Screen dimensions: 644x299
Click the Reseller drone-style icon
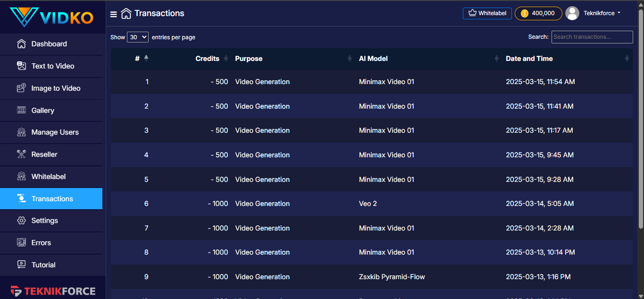coord(21,154)
